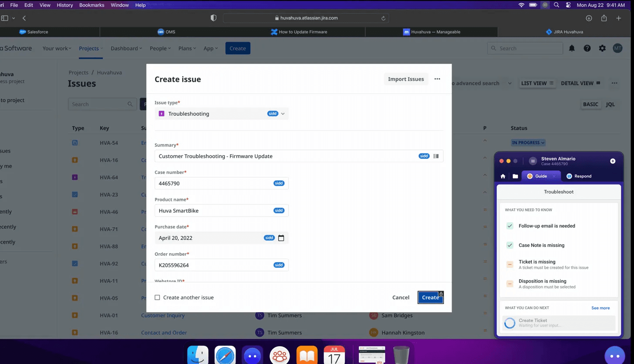Open People dropdown
This screenshot has height=364, width=634.
[x=161, y=48]
